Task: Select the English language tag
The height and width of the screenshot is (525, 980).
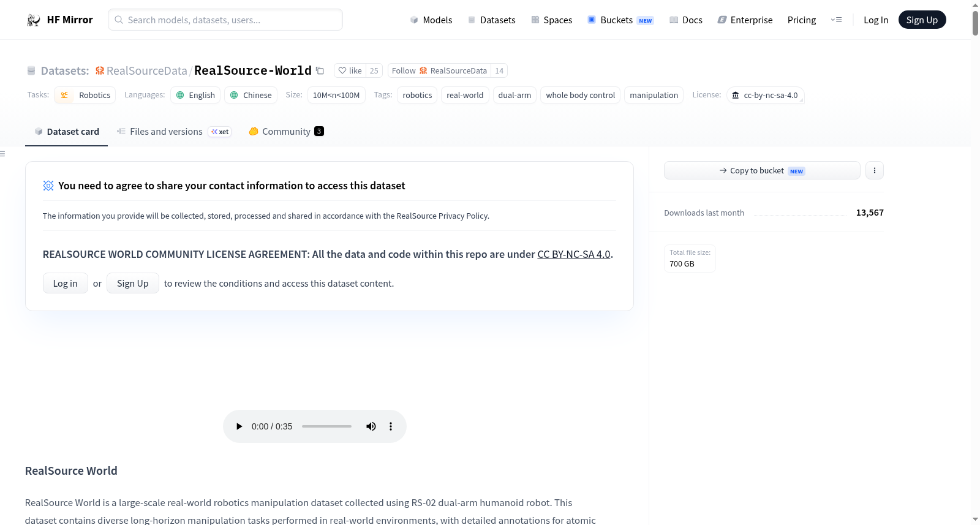Action: tap(195, 95)
